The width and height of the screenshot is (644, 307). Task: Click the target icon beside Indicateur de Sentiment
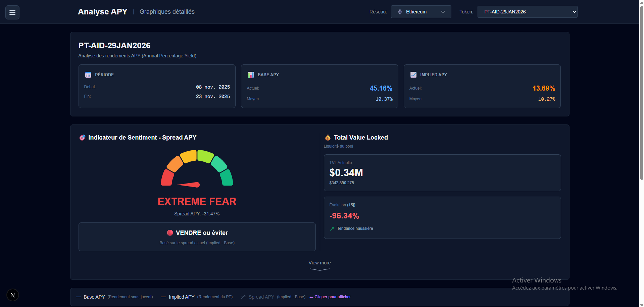pos(82,137)
